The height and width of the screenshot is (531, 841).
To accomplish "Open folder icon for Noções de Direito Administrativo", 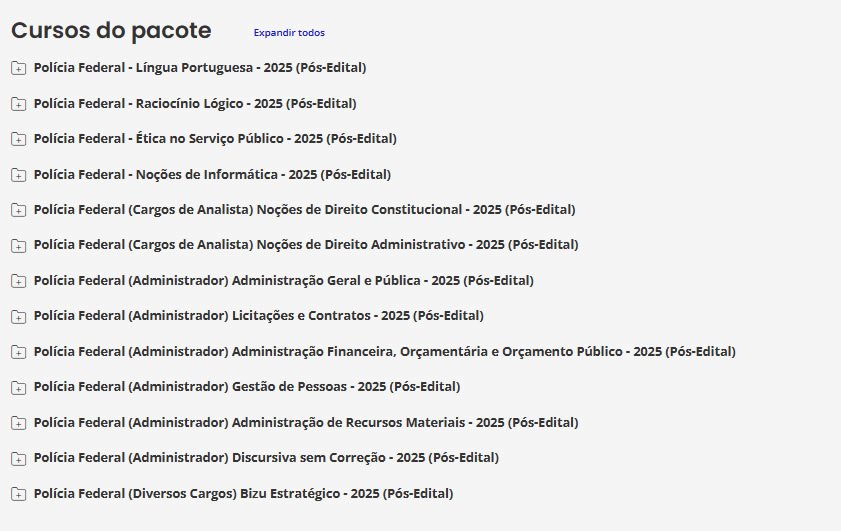I will pyautogui.click(x=18, y=246).
